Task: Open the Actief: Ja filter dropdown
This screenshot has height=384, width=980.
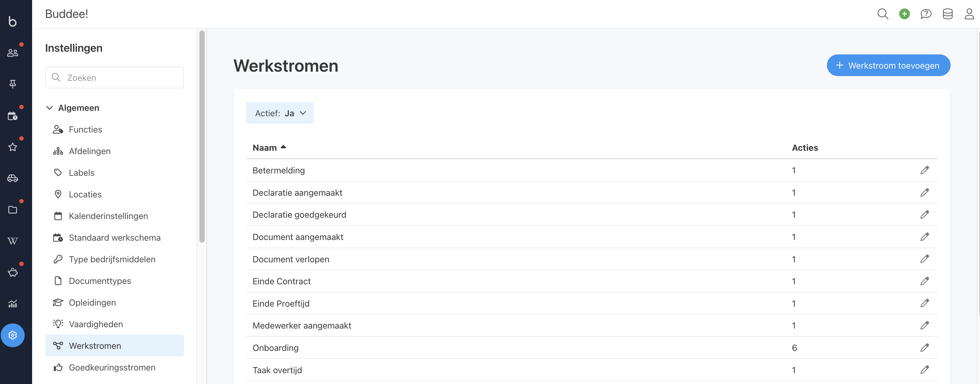Action: (279, 113)
